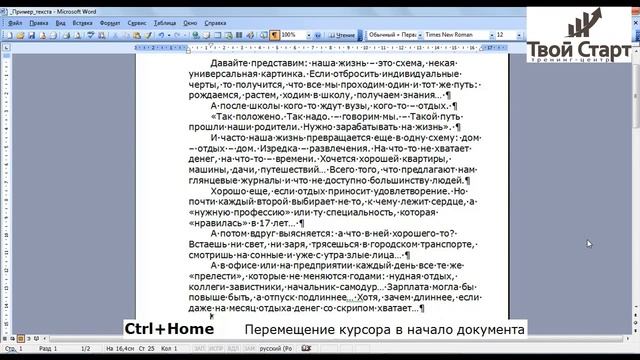The width and height of the screenshot is (640, 360).
Task: Open a file using folder icon
Action: (x=20, y=36)
